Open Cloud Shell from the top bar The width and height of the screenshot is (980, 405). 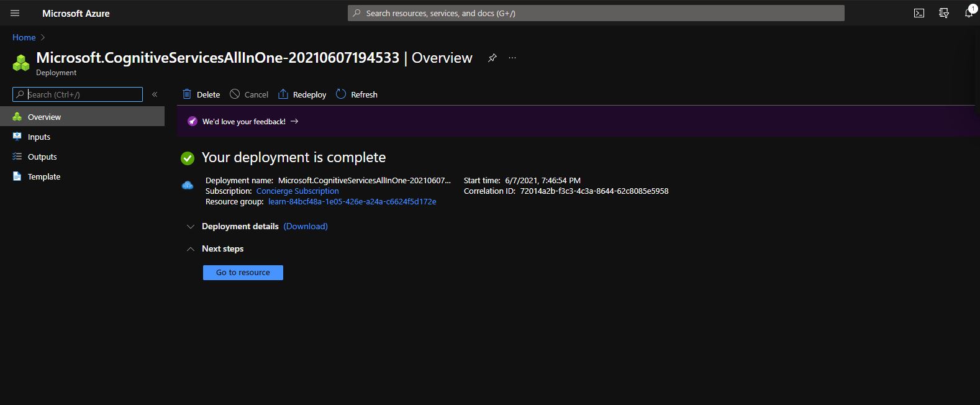[x=919, y=13]
